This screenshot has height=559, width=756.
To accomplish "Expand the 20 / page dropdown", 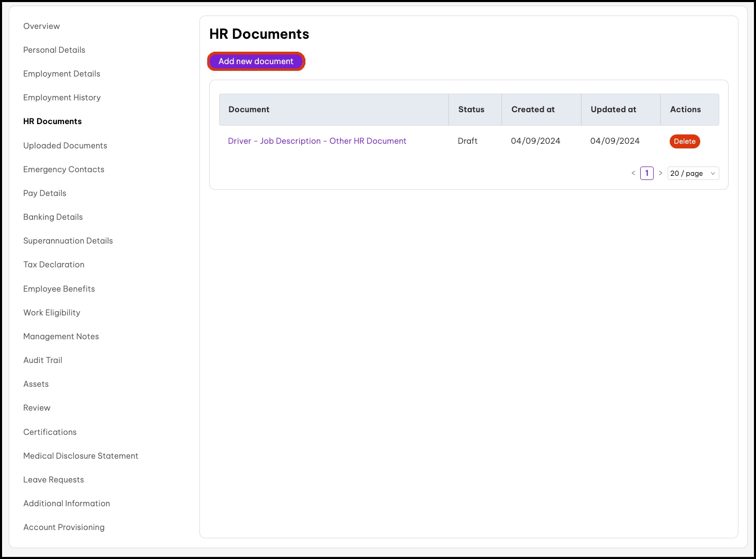I will pos(692,174).
